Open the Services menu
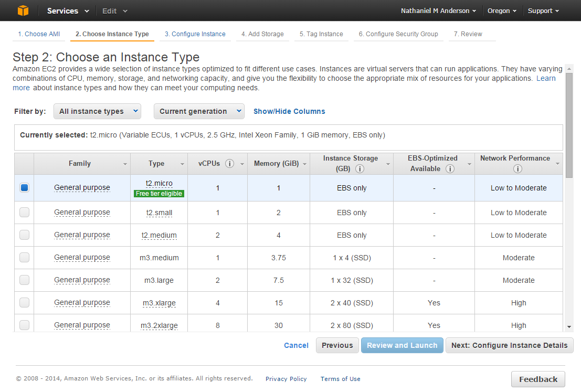This screenshot has height=392, width=581. pyautogui.click(x=68, y=10)
